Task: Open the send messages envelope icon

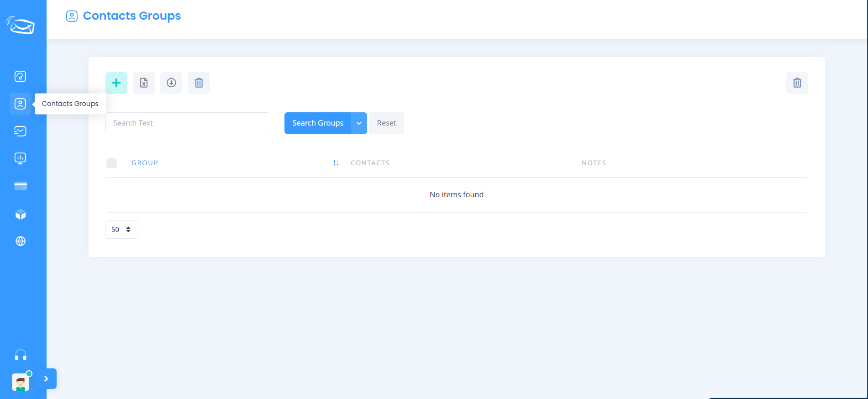Action: pos(21,131)
